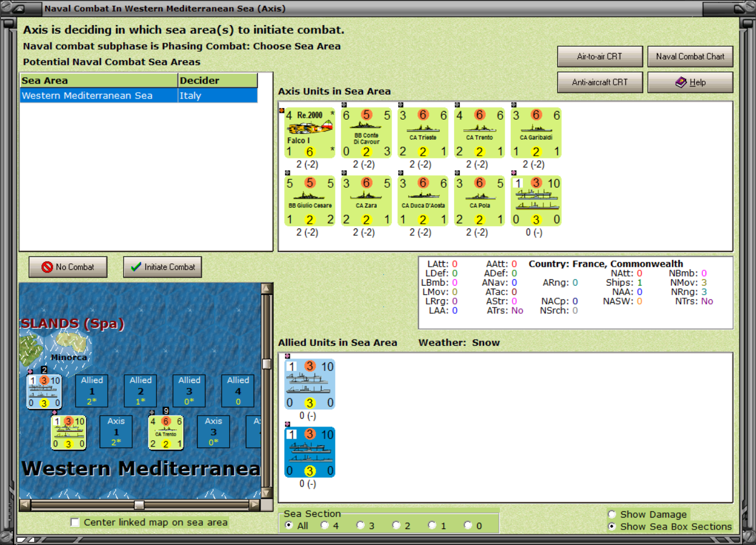756x545 pixels.
Task: Click the Axis convoy counter on the map
Action: pos(69,433)
